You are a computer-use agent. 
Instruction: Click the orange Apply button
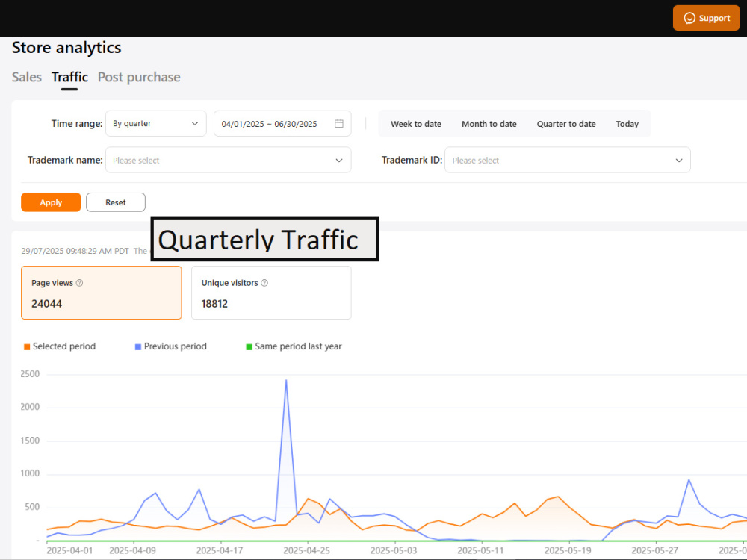[x=51, y=202]
